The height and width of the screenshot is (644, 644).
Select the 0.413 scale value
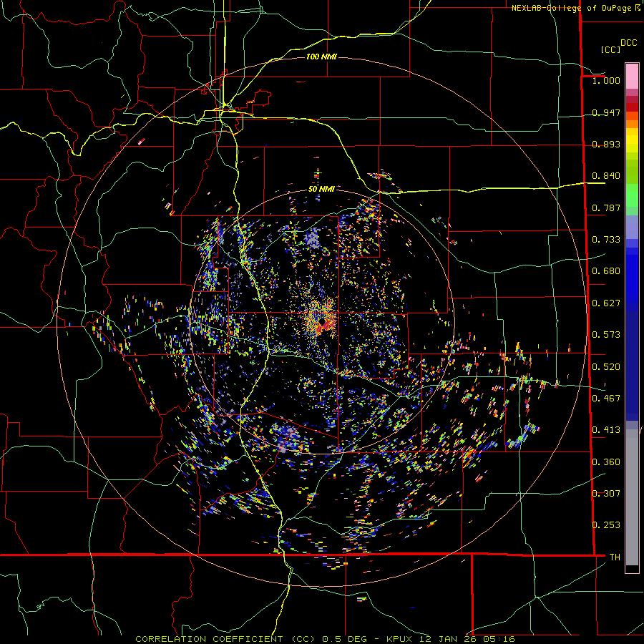tap(606, 430)
